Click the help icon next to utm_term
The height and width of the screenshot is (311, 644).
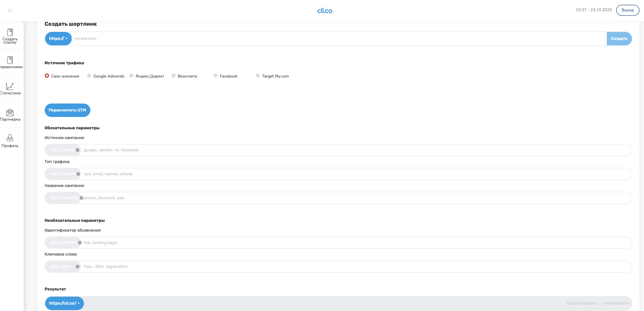click(78, 267)
